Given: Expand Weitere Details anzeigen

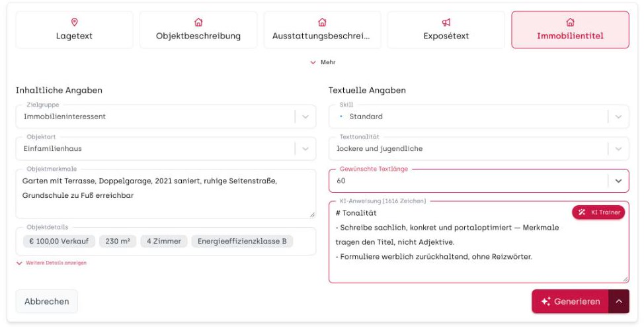Looking at the screenshot, I should (52, 263).
